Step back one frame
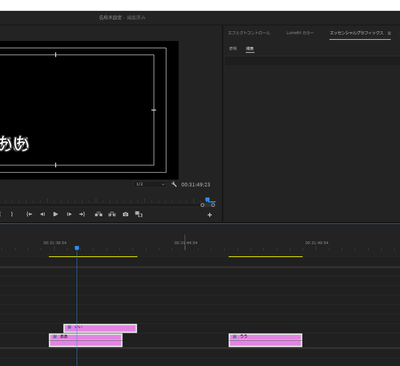 point(42,214)
